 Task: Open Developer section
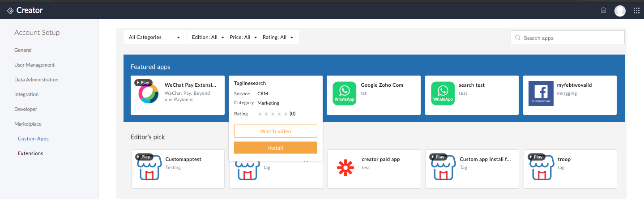[26, 109]
